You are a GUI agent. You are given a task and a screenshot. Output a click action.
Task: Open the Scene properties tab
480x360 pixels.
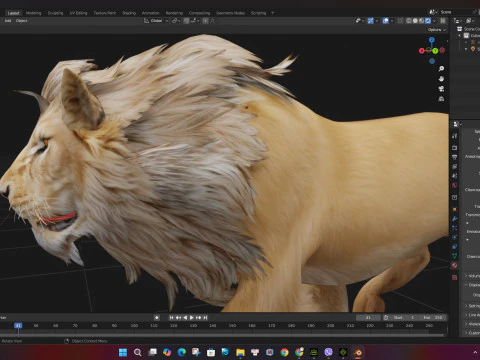455,175
